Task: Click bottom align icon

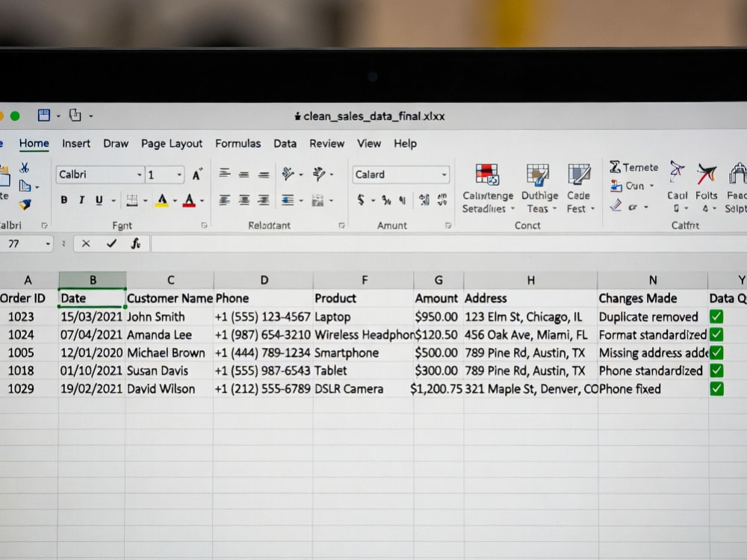Action: [x=264, y=175]
